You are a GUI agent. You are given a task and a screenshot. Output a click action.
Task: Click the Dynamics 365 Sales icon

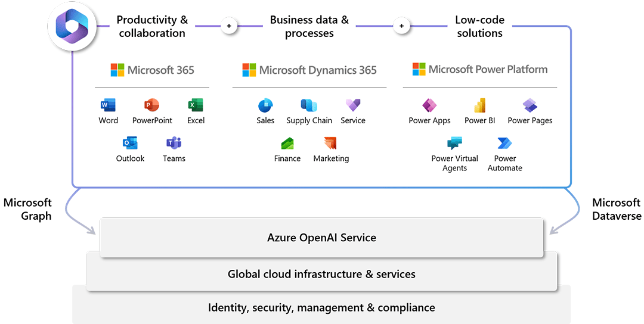click(265, 105)
